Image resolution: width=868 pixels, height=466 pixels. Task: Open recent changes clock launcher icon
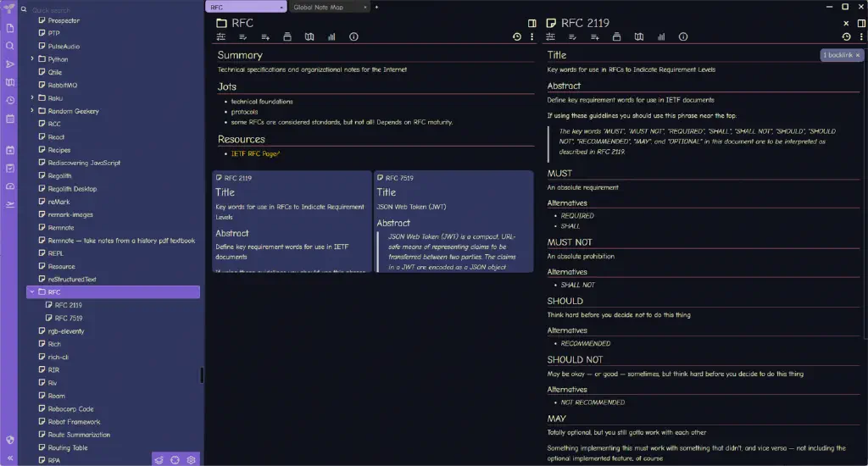pyautogui.click(x=9, y=101)
